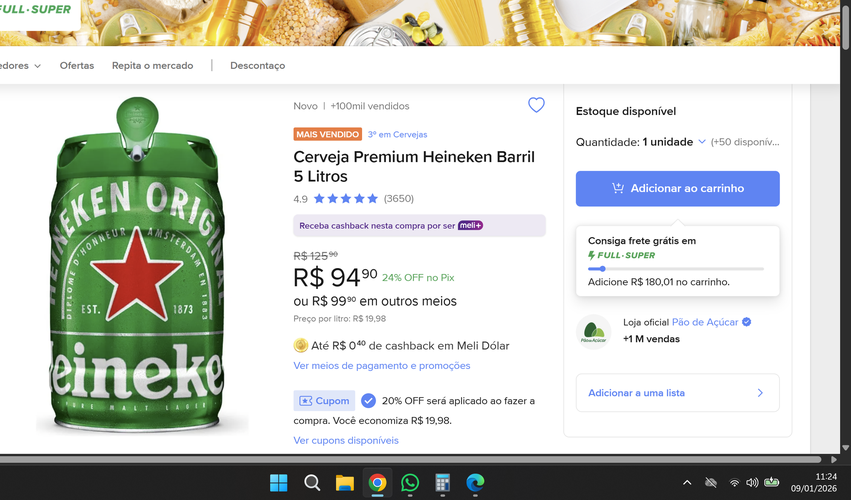Image resolution: width=851 pixels, height=500 pixels.
Task: Click the Meli Dólar coin icon
Action: click(300, 345)
